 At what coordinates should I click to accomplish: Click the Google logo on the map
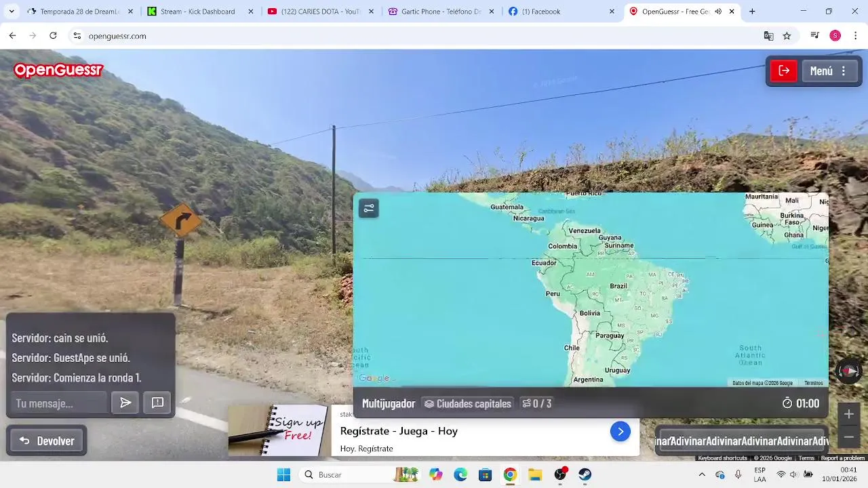click(374, 378)
